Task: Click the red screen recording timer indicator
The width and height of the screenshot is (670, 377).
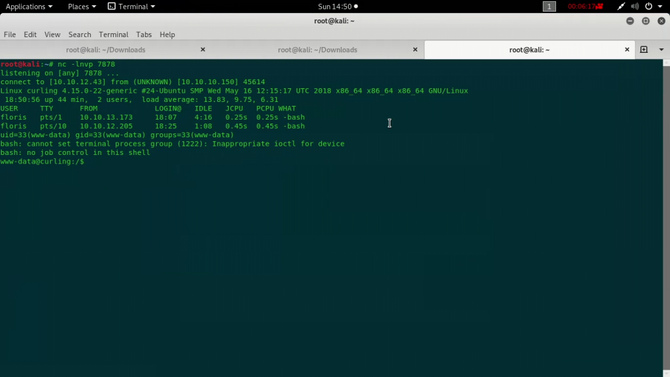Action: [x=585, y=6]
